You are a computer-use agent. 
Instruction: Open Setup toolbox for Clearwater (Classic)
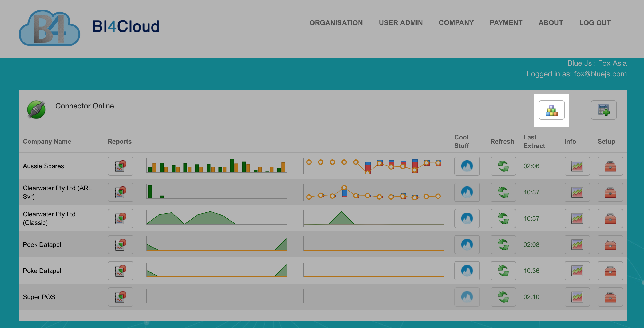pos(610,218)
